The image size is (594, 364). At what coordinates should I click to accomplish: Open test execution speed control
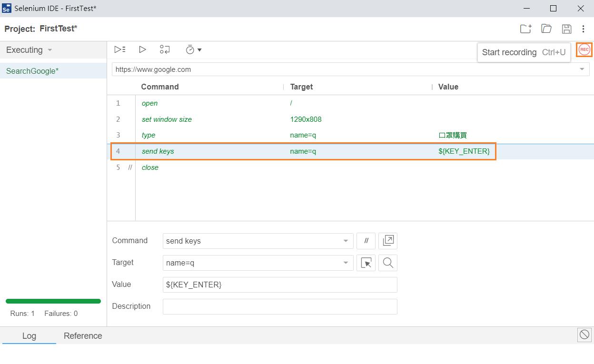click(193, 49)
